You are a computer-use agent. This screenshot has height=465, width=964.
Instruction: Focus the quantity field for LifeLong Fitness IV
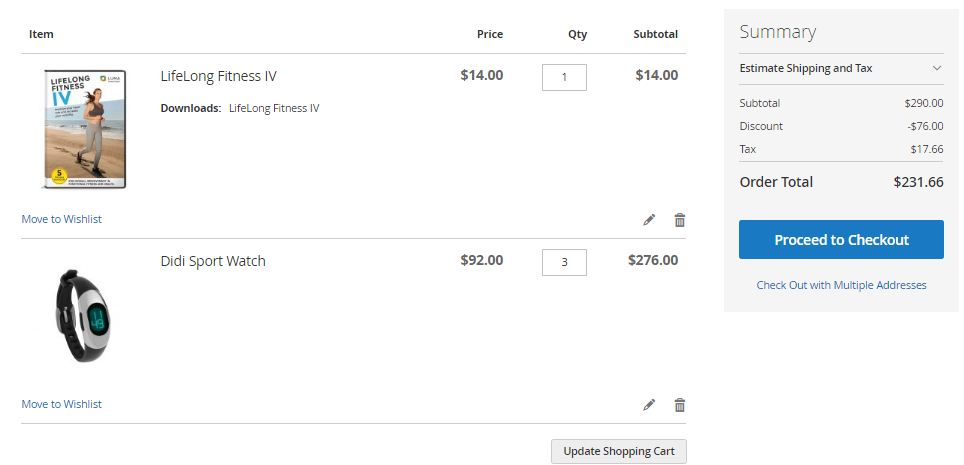(564, 77)
